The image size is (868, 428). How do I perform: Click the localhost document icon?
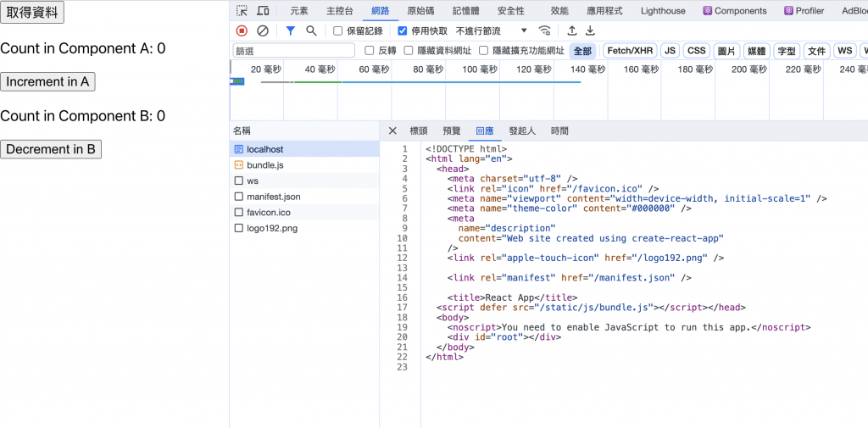point(238,149)
